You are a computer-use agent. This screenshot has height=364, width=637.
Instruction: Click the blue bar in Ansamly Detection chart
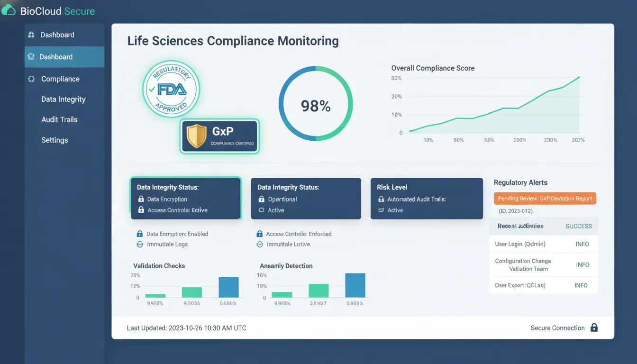[355, 285]
